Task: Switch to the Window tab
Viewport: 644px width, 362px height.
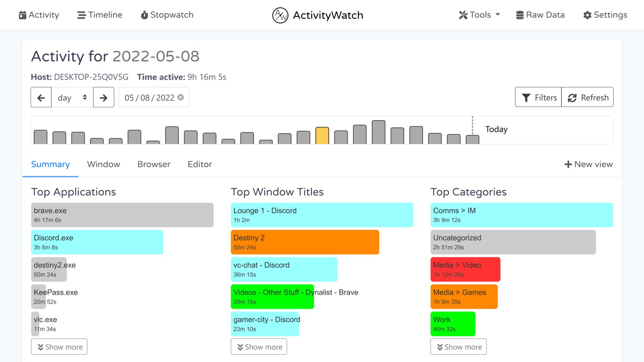Action: pos(103,164)
